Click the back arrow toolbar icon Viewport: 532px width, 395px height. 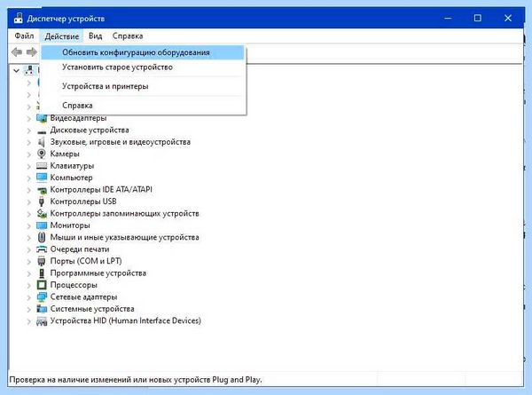point(17,52)
